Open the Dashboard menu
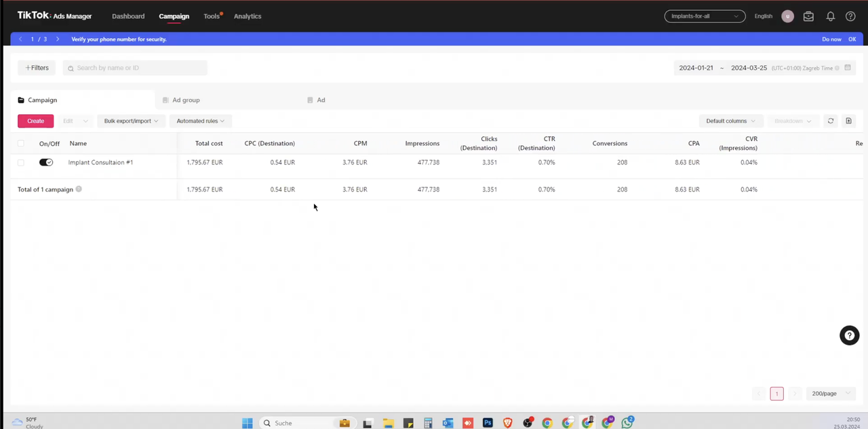This screenshot has height=429, width=868. coord(128,16)
